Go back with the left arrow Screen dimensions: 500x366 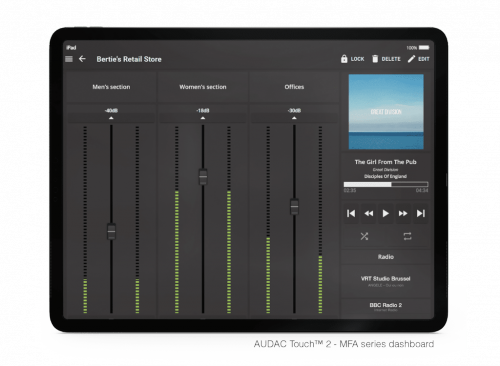[82, 59]
